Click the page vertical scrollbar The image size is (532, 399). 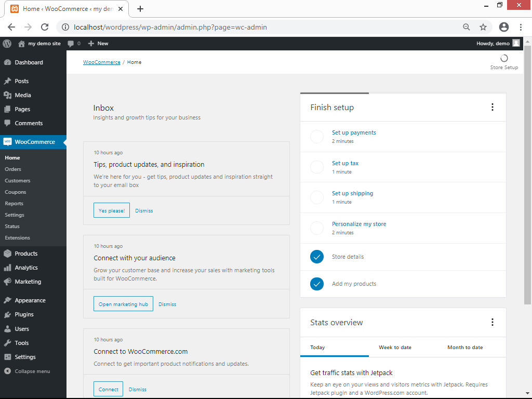pyautogui.click(x=527, y=175)
